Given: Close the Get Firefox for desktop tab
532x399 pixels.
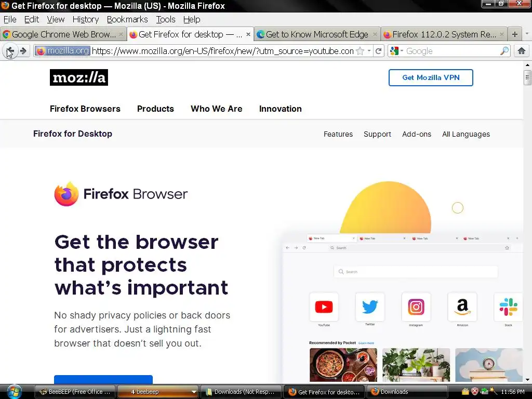Looking at the screenshot, I should [x=248, y=34].
